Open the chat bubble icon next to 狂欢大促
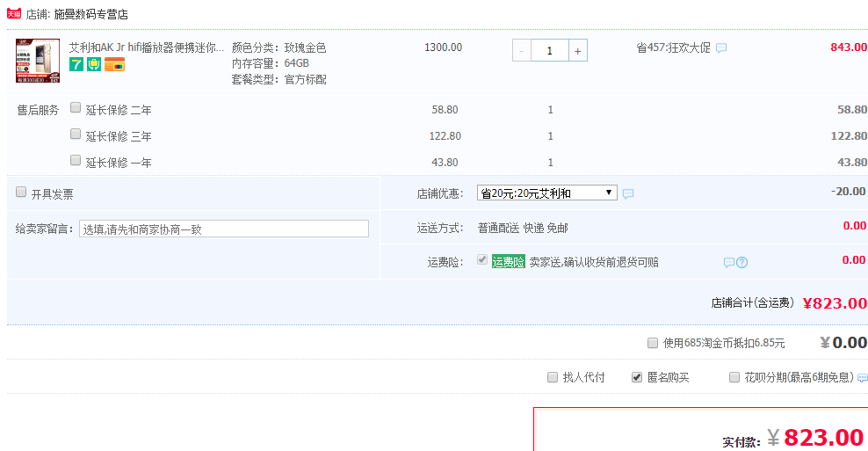The width and height of the screenshot is (868, 451). [721, 48]
